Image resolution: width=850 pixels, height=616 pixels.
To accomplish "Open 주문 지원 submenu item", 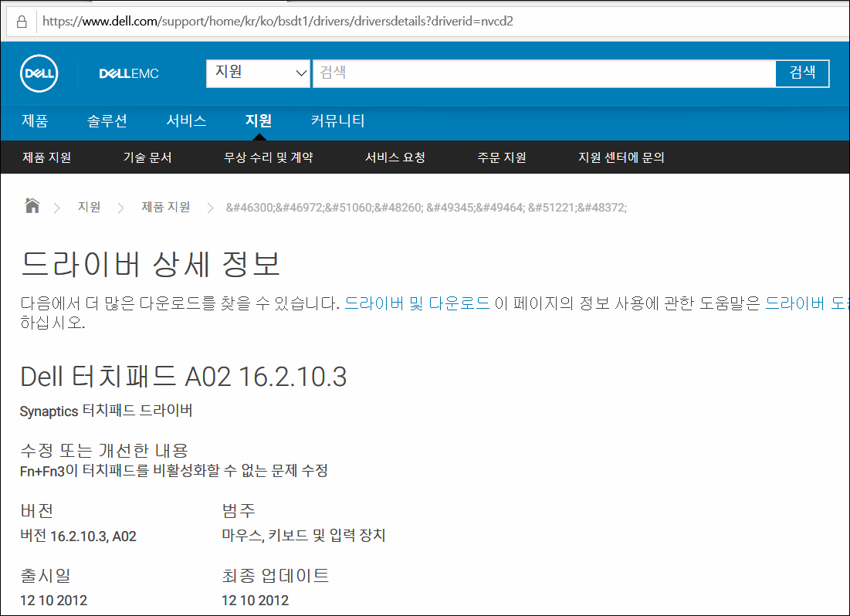I will pos(502,157).
